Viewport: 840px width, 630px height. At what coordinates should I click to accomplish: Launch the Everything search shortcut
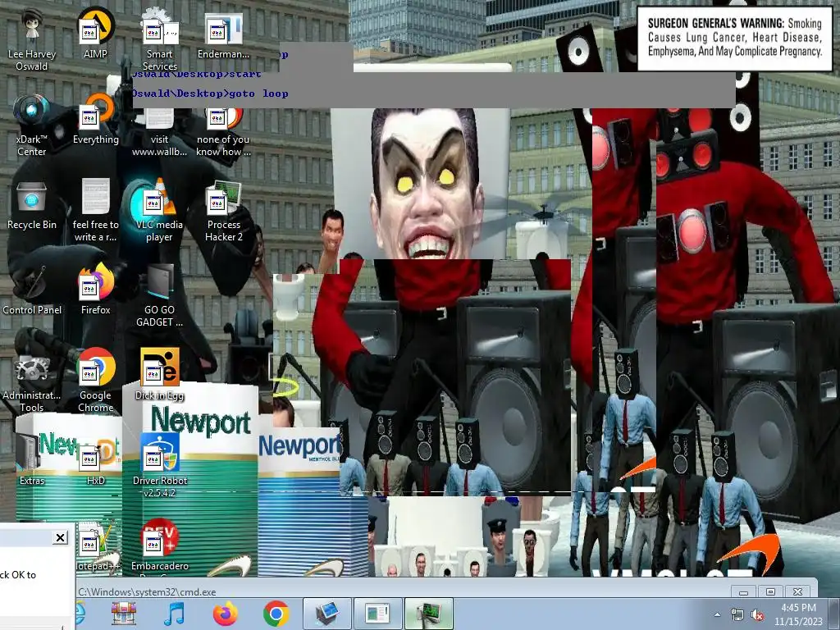pos(95,120)
